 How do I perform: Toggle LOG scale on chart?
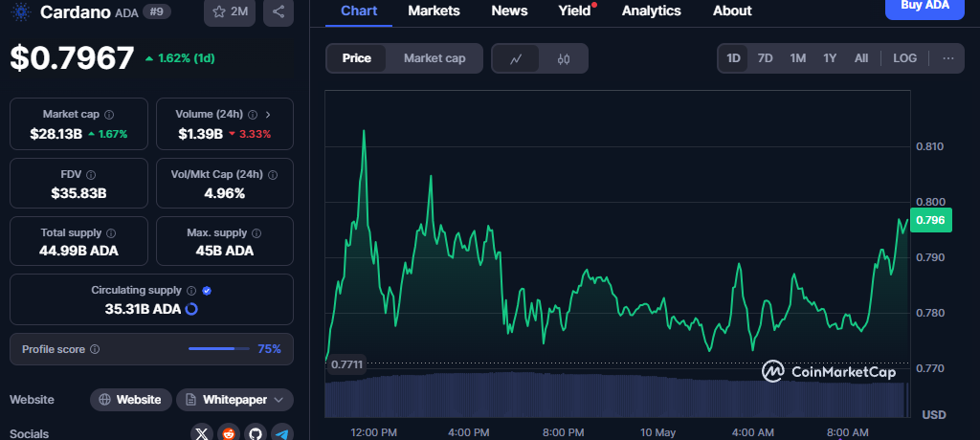[904, 58]
